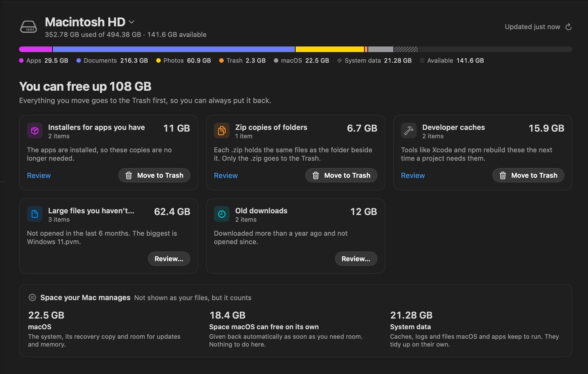Click the teal Old downloads clock icon

(222, 214)
